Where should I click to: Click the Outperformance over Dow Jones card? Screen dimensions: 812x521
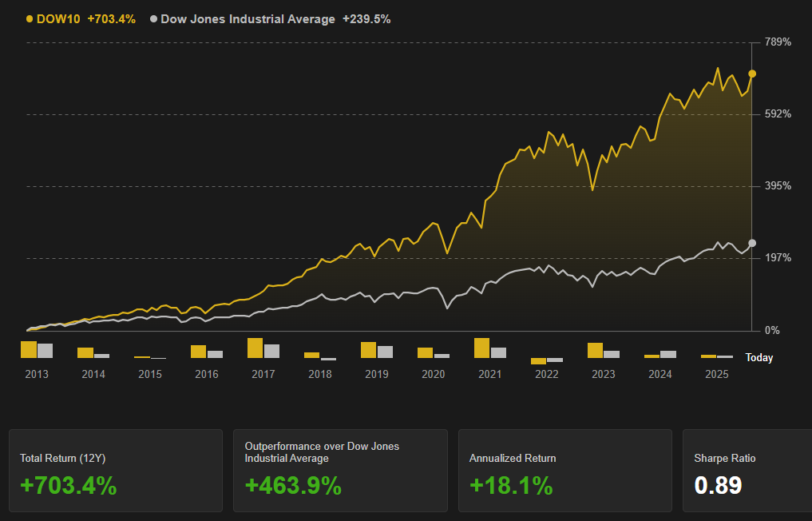[340, 471]
